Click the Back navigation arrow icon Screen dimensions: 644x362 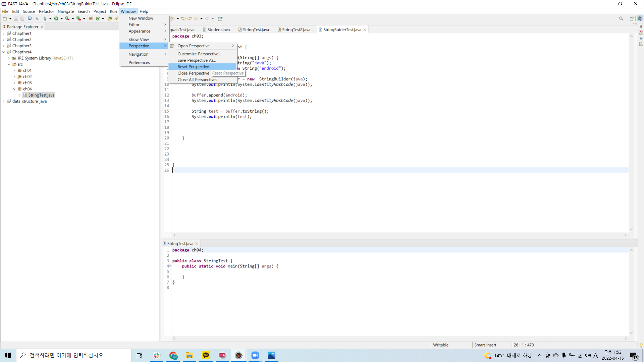[x=196, y=19]
